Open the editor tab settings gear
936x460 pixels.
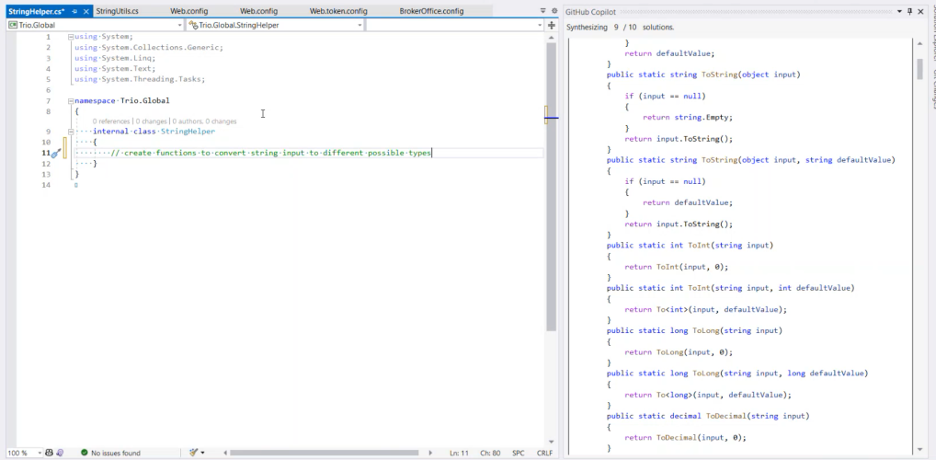coord(553,11)
